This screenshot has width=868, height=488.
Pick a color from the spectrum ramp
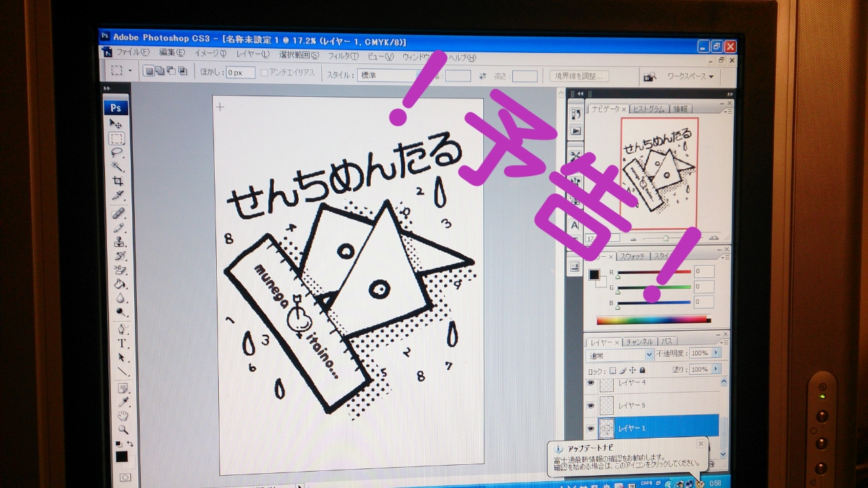653,320
